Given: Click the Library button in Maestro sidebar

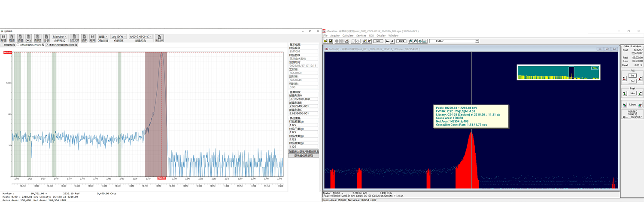Looking at the screenshot, I should (x=632, y=104).
